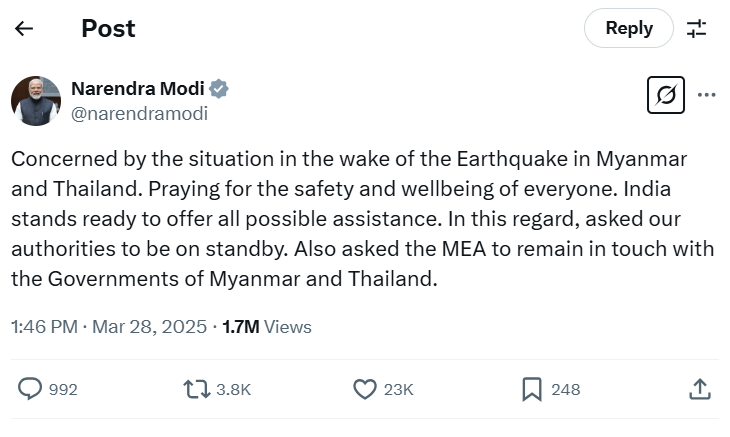Image resolution: width=730 pixels, height=437 pixels.
Task: Bookmark this post
Action: [x=532, y=389]
